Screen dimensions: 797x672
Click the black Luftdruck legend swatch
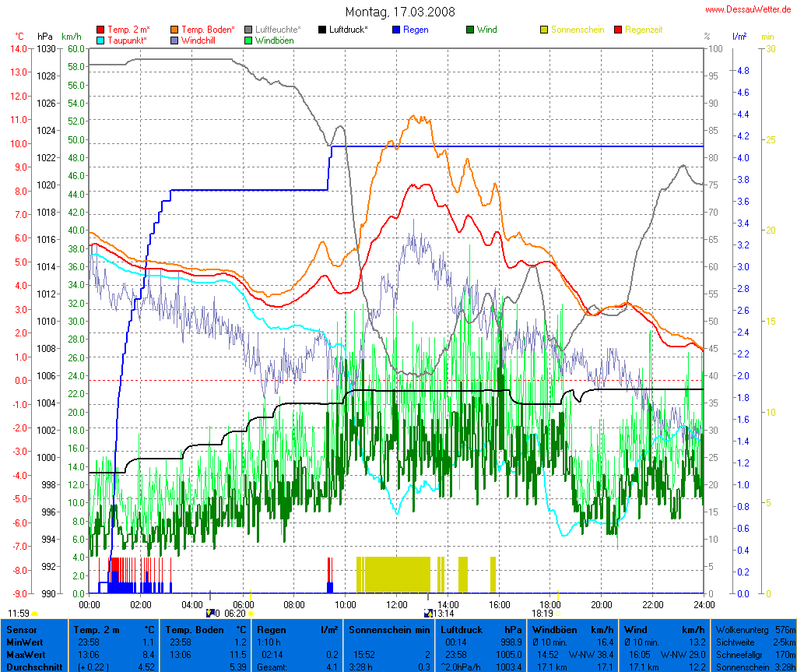[322, 30]
